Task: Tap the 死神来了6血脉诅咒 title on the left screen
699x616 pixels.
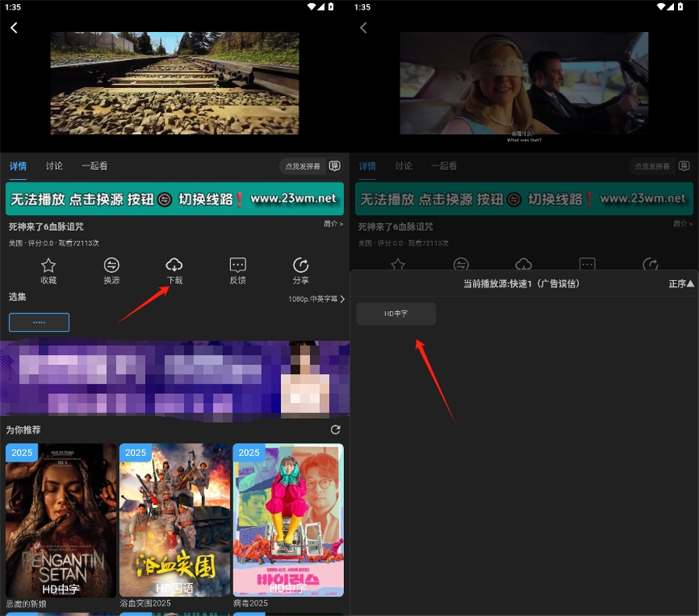Action: pos(46,227)
